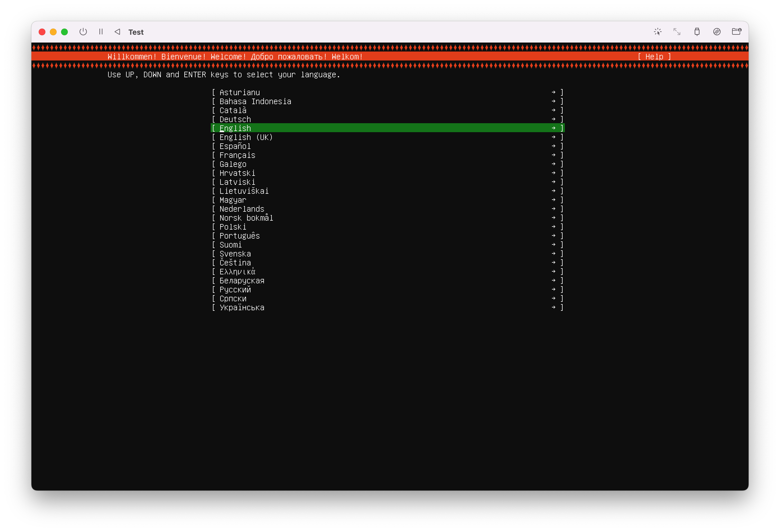Open the CD drive image icon
This screenshot has height=532, width=780.
(x=717, y=32)
